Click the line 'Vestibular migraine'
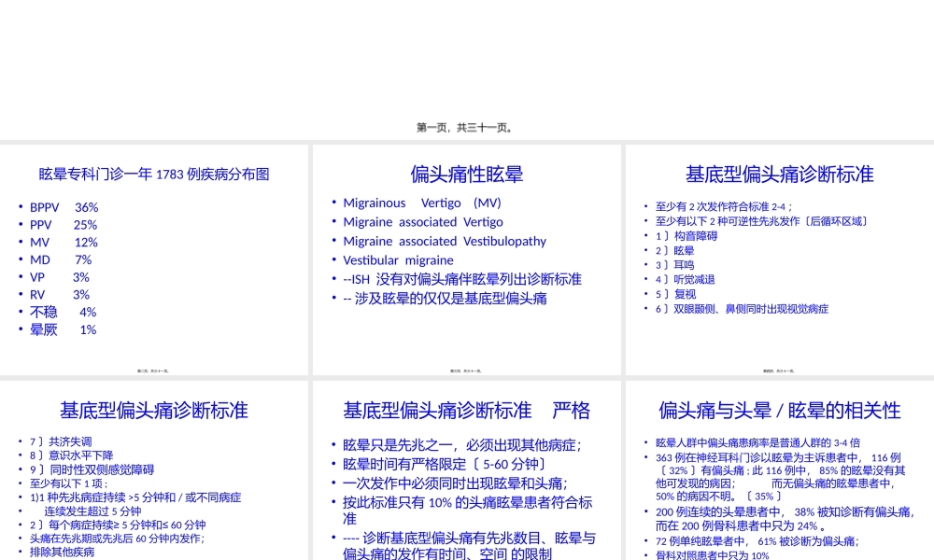Screen dimensions: 934x560 [398, 260]
